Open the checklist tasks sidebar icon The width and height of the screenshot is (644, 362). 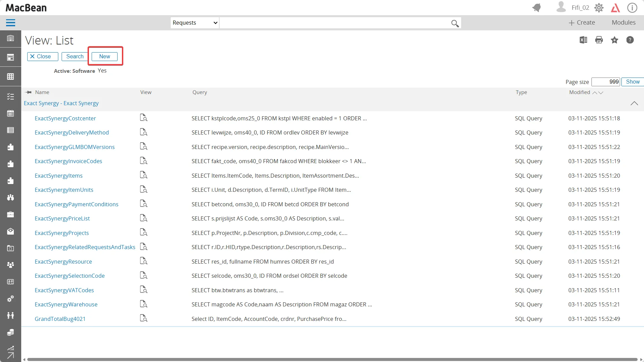10,97
